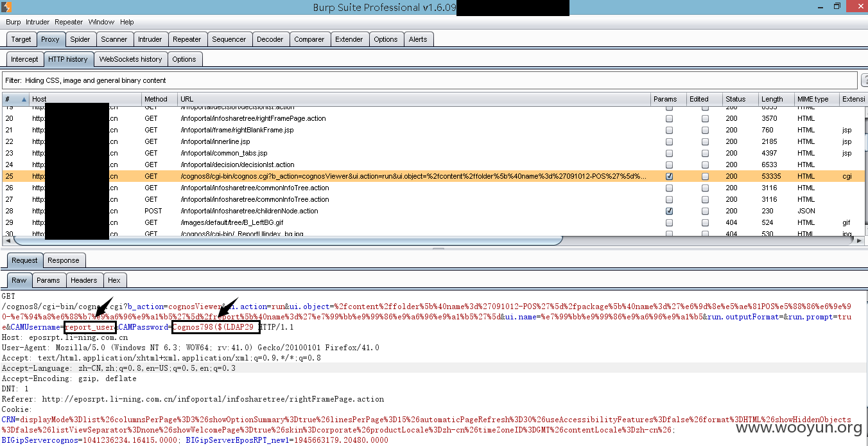Click the Cookie header line

tap(15, 409)
